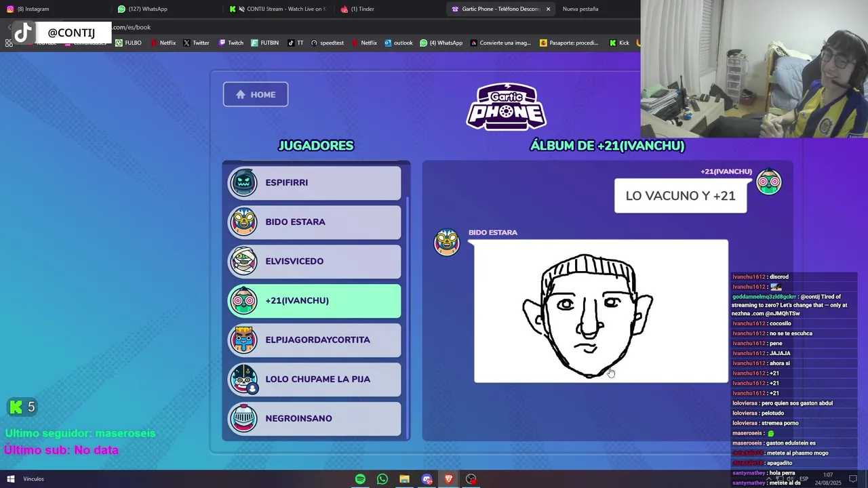Open the Netflix bookmark next to FULBO
The image size is (868, 488).
163,43
